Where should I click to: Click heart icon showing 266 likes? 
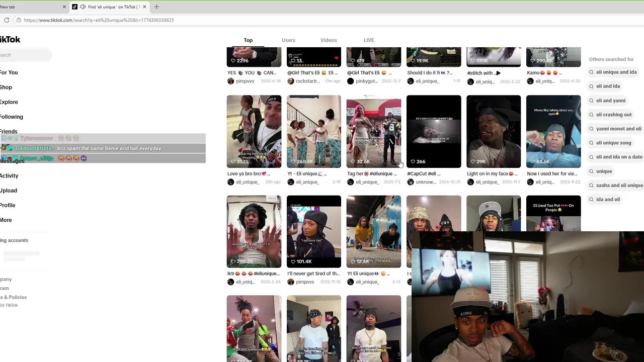point(413,161)
